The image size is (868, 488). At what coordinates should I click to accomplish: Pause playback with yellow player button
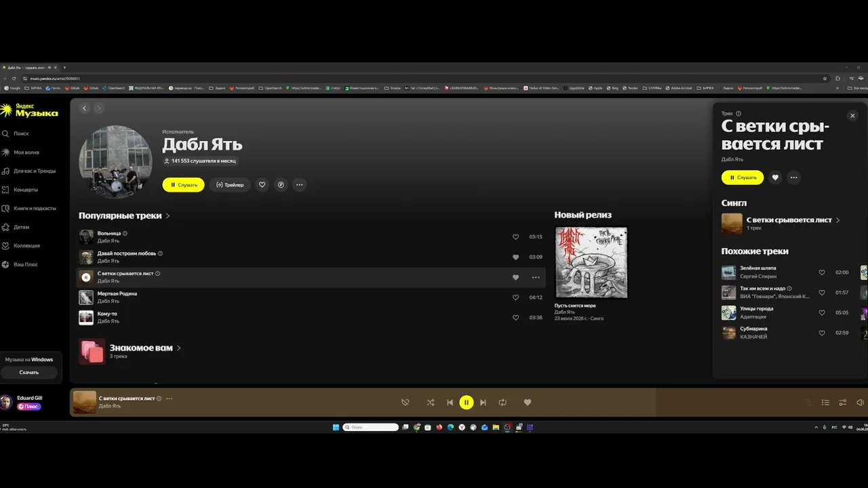point(467,403)
